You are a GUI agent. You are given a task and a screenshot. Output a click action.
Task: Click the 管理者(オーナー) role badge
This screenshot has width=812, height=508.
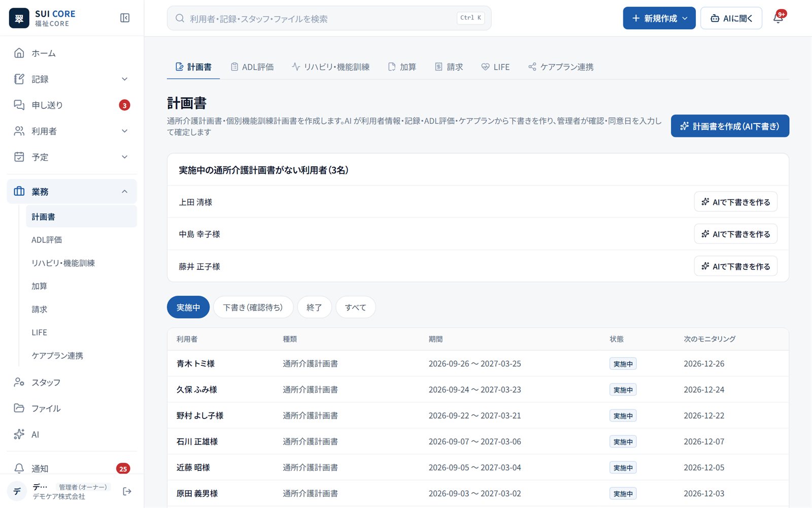[x=83, y=487]
